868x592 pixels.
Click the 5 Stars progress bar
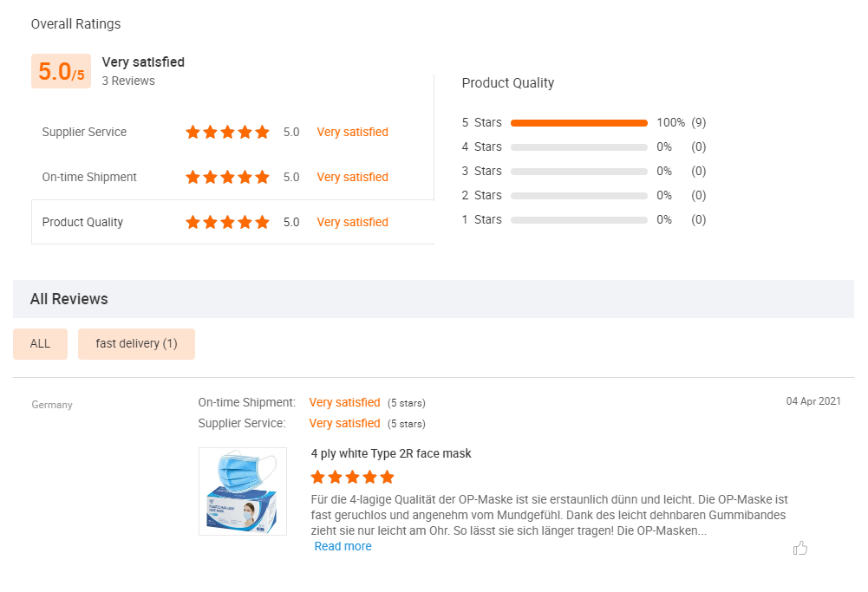pos(579,123)
